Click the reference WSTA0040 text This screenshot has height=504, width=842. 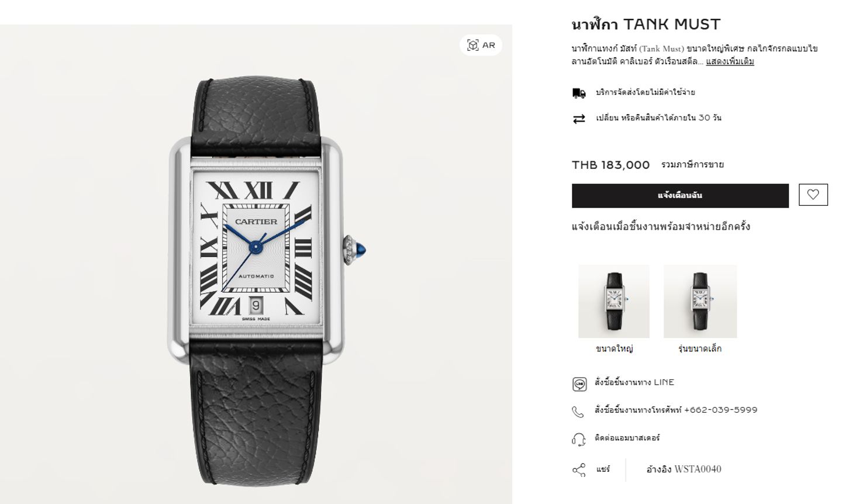point(684,469)
